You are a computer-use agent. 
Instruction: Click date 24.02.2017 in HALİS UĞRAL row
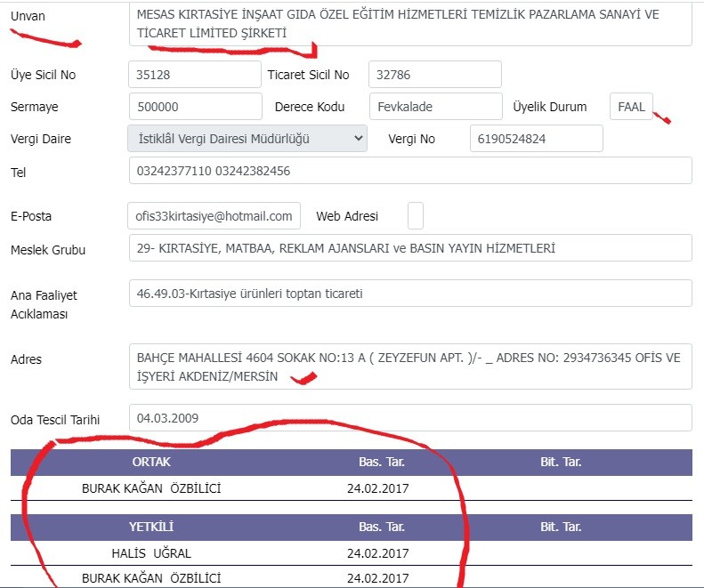(x=377, y=553)
